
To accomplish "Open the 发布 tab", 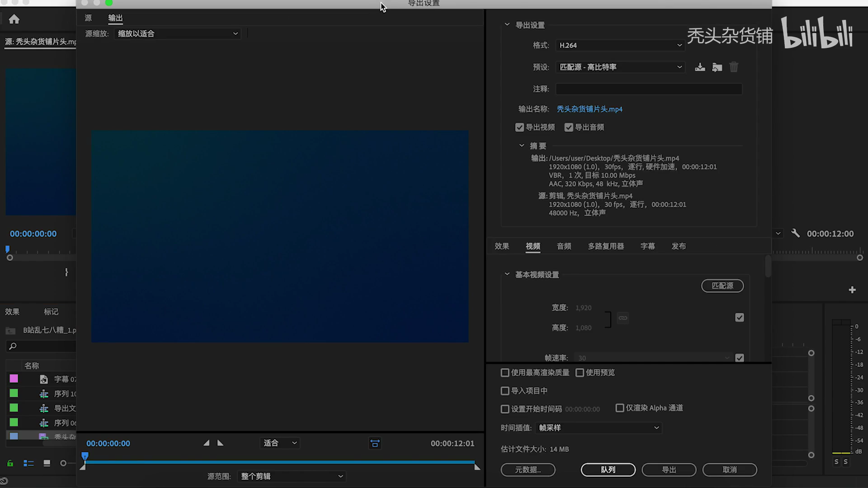I will pyautogui.click(x=679, y=246).
